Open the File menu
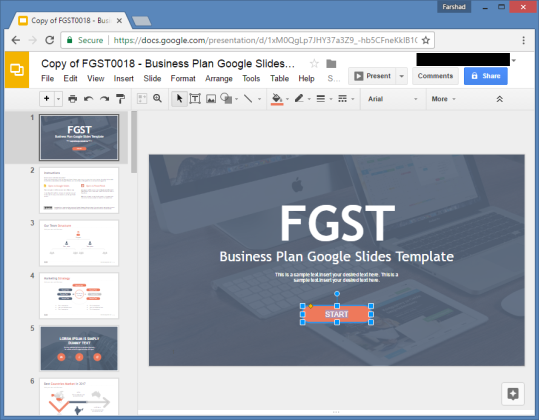Screen dimensions: 539x420 click(47, 79)
